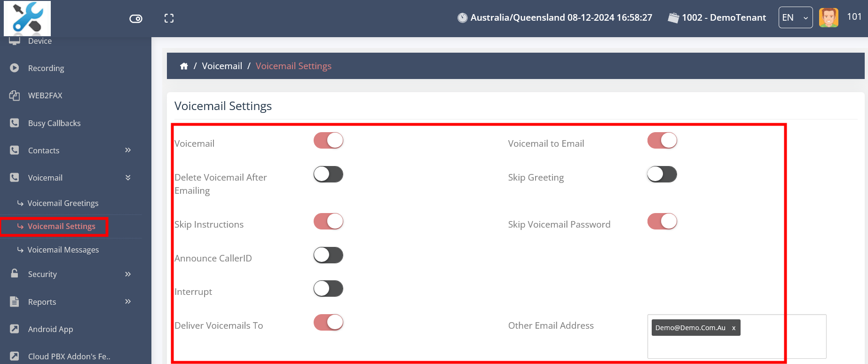Go to Voicemail Messages page
The width and height of the screenshot is (868, 364).
coord(63,250)
